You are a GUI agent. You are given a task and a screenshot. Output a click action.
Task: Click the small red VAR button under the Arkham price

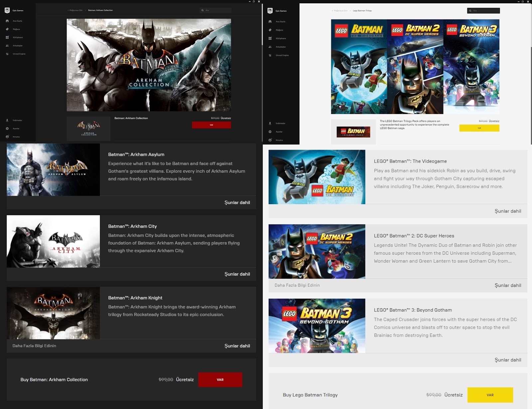211,125
